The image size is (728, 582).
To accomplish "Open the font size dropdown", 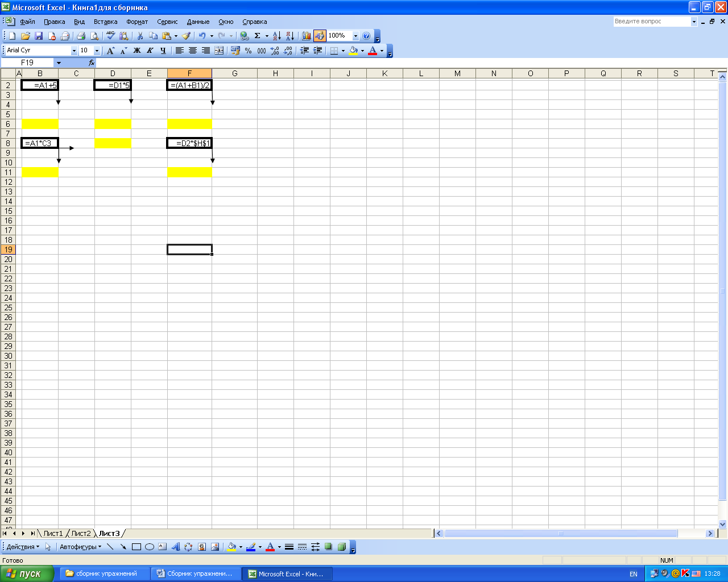I will (x=97, y=51).
